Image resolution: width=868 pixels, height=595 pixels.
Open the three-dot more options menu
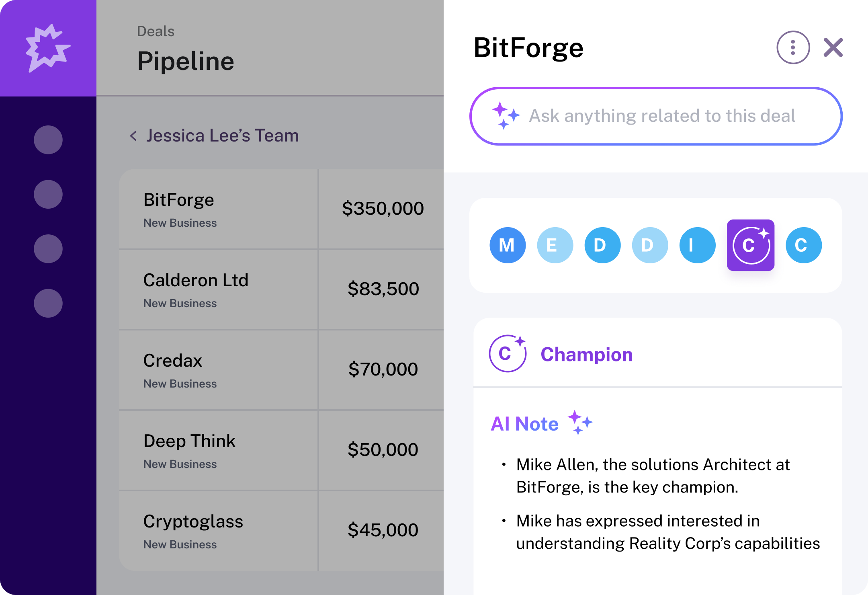tap(793, 47)
